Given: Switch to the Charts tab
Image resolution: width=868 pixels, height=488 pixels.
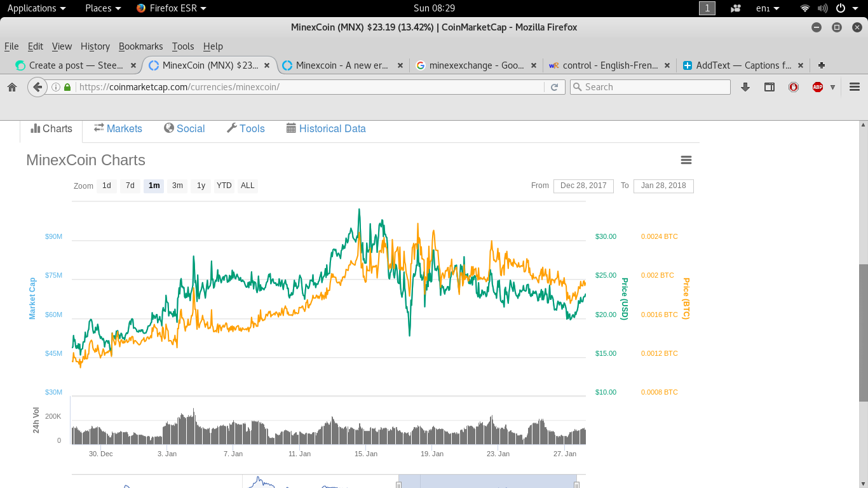Looking at the screenshot, I should coord(51,128).
